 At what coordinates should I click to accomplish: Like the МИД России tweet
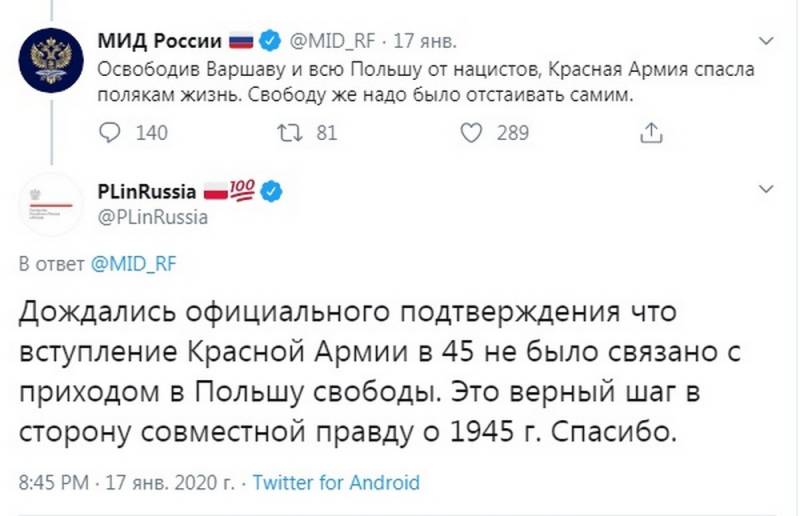pyautogui.click(x=471, y=133)
